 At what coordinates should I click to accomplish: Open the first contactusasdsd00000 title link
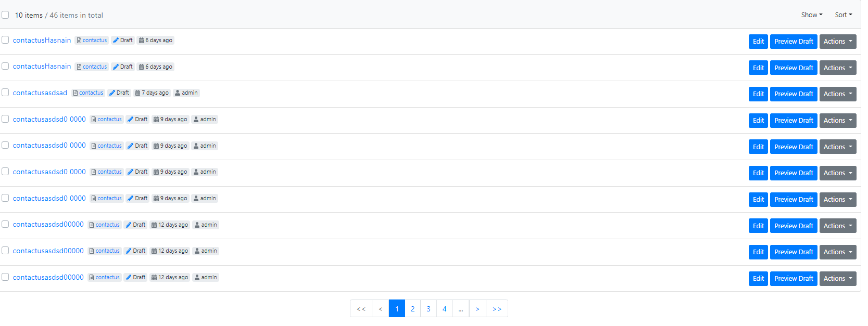48,224
